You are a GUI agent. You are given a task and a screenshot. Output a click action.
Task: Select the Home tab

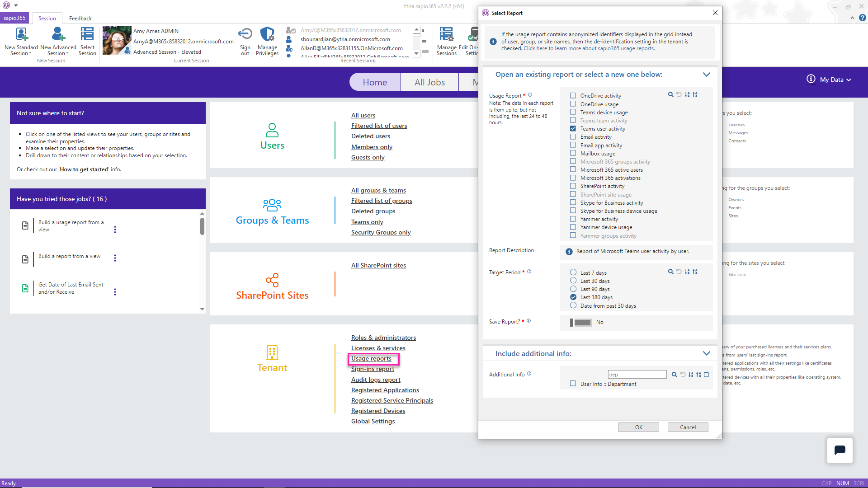(375, 82)
